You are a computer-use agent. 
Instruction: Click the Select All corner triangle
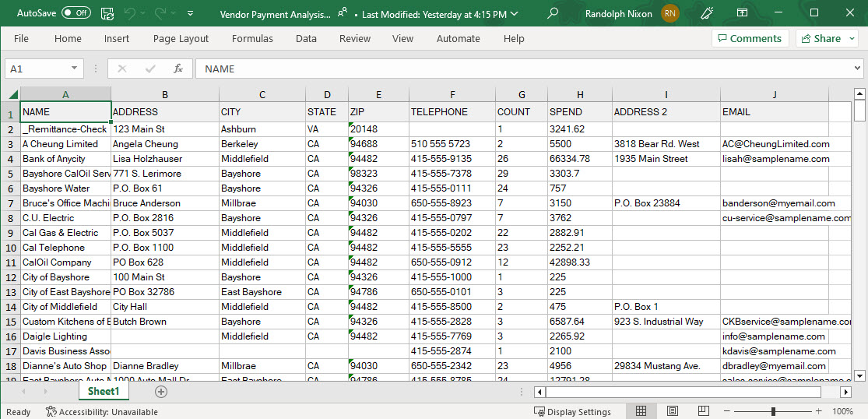point(13,94)
